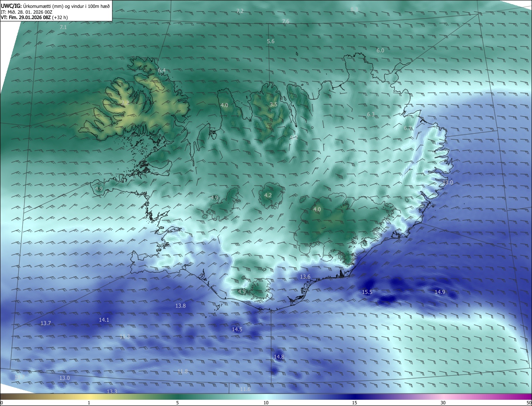The height and width of the screenshot is (406, 532).
Task: Click the 11.8 value label
Action: (x=182, y=371)
